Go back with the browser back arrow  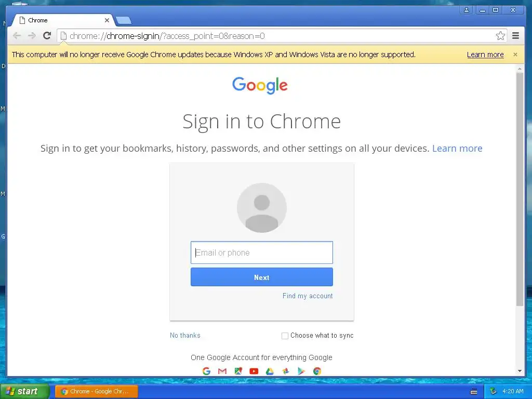(17, 36)
